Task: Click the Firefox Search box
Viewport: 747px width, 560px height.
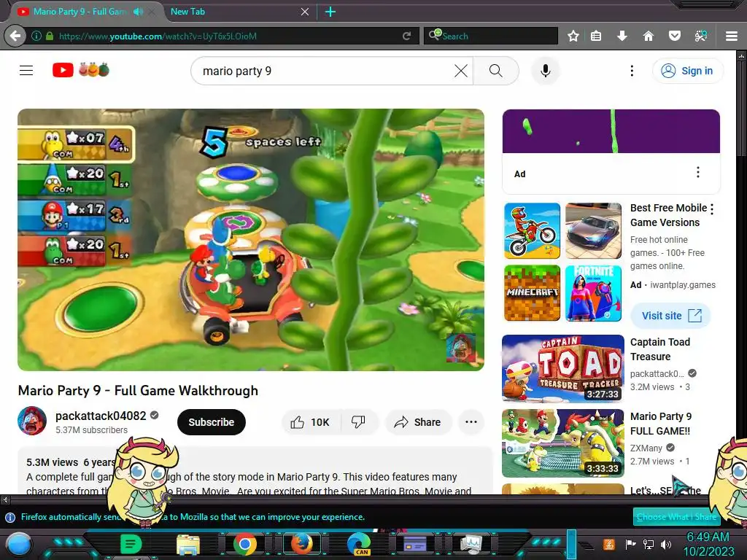Action: click(491, 36)
